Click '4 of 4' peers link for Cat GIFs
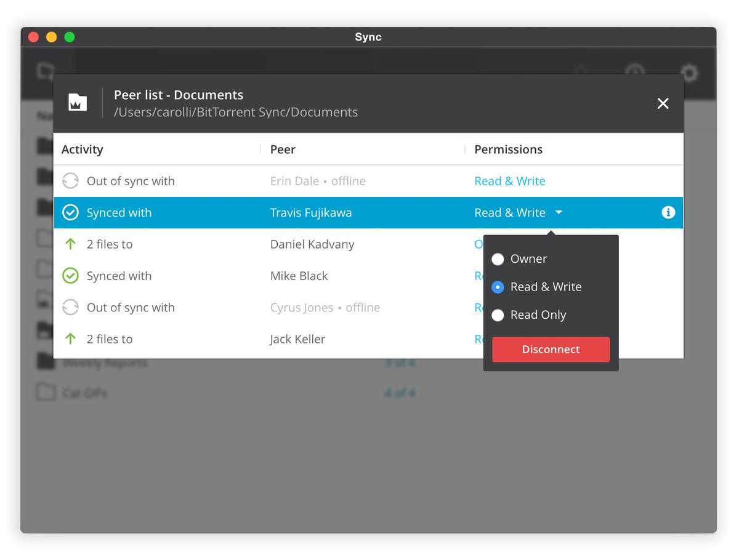The image size is (739, 560). point(400,393)
